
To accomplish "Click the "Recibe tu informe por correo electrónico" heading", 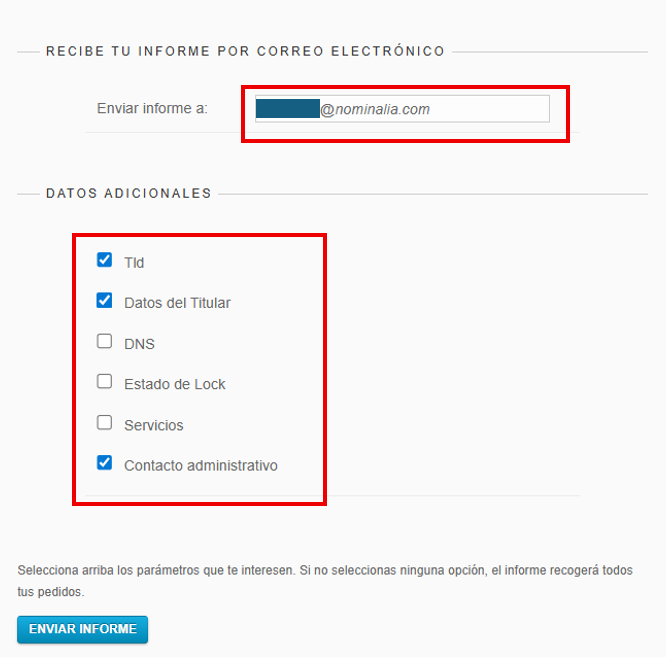I will tap(245, 51).
